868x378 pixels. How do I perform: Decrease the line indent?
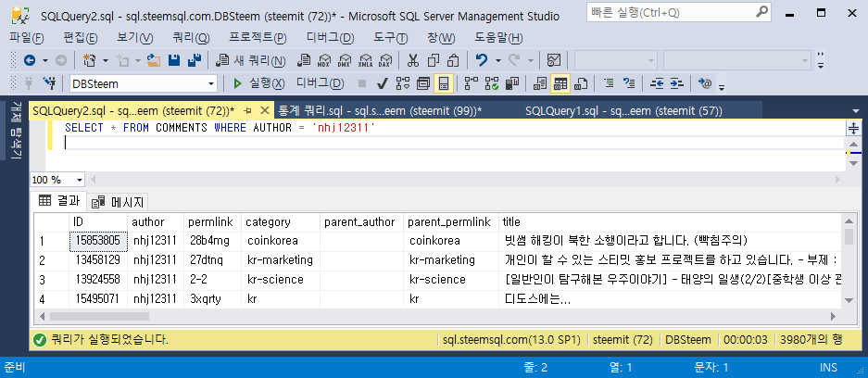click(x=657, y=83)
